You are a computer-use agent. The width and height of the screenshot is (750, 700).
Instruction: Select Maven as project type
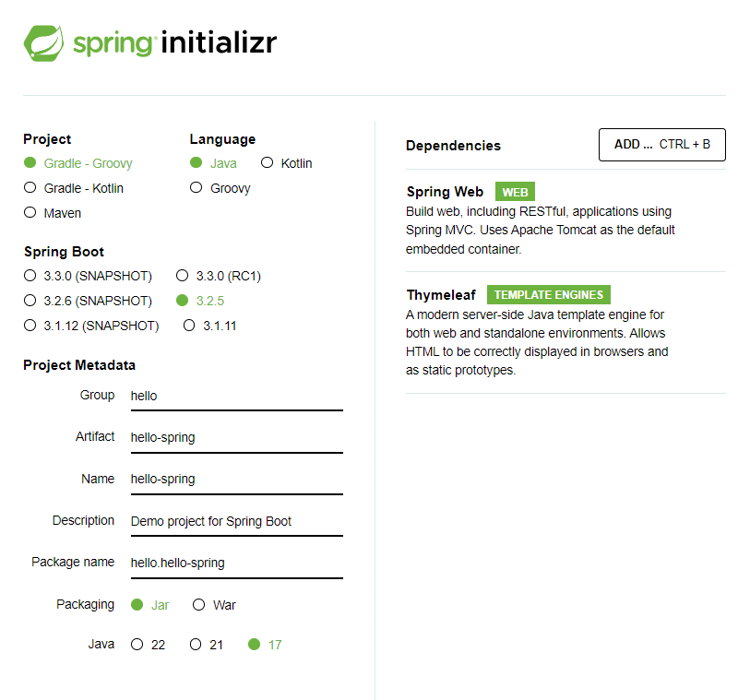pyautogui.click(x=53, y=213)
